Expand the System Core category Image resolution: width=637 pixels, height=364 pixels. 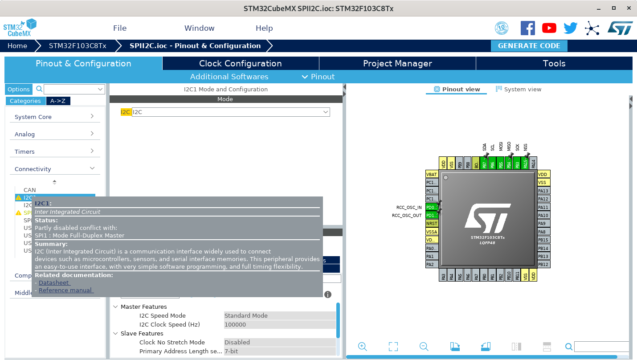point(55,117)
